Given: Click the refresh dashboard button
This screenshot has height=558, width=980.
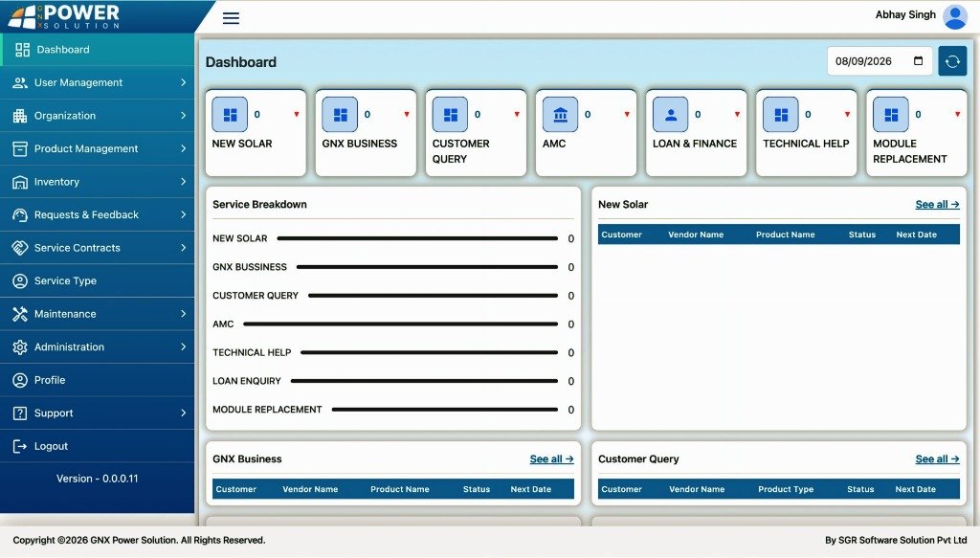Looking at the screenshot, I should tap(952, 61).
